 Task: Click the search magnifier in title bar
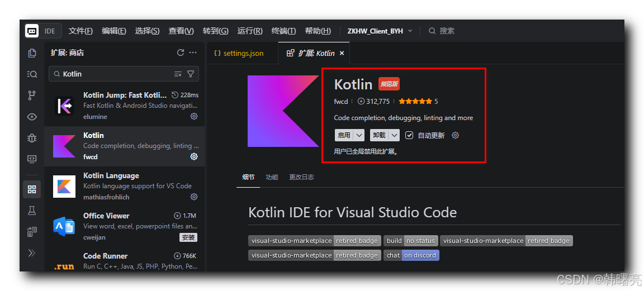tap(432, 31)
